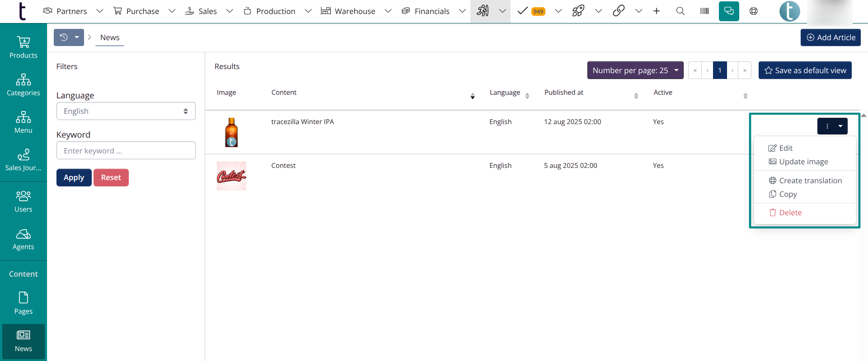Open the tasks checkmark with 949 badge
This screenshot has height=361, width=868.
click(531, 11)
